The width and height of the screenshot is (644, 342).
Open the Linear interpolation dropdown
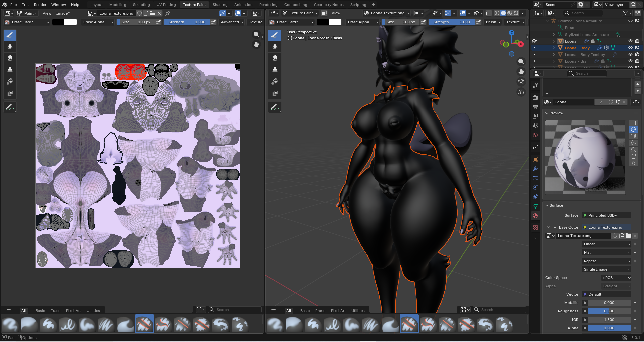607,244
